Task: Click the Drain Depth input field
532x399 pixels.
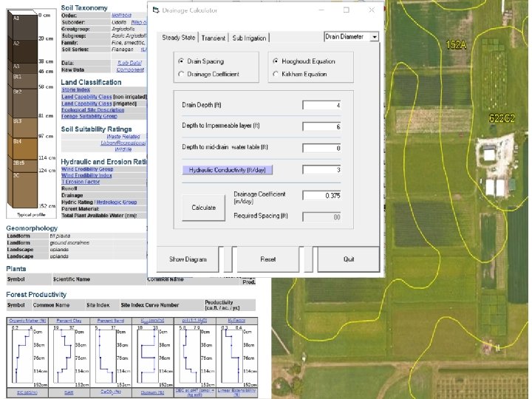Action: click(322, 105)
